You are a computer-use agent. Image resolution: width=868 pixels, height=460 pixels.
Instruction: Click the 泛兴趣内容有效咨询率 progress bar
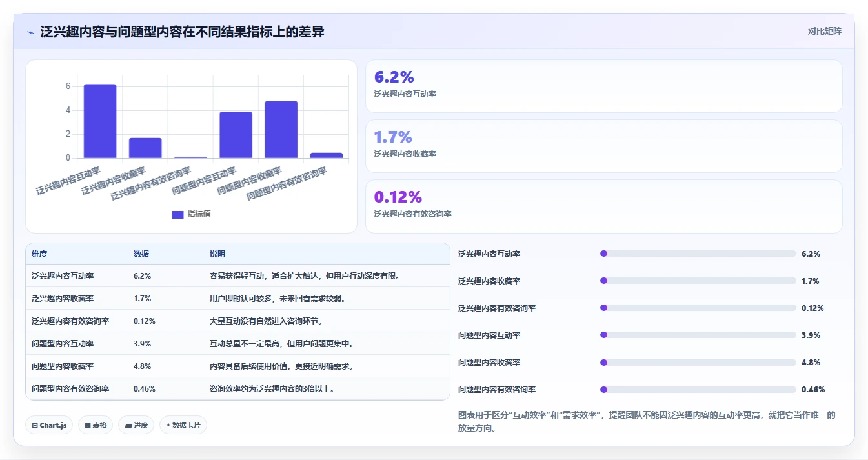[x=698, y=308]
